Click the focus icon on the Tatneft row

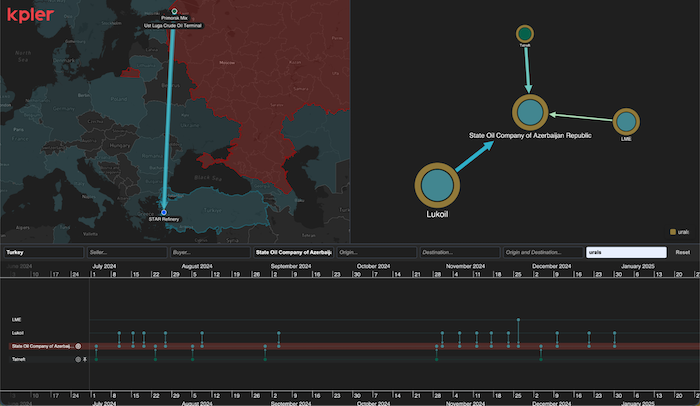[78, 359]
